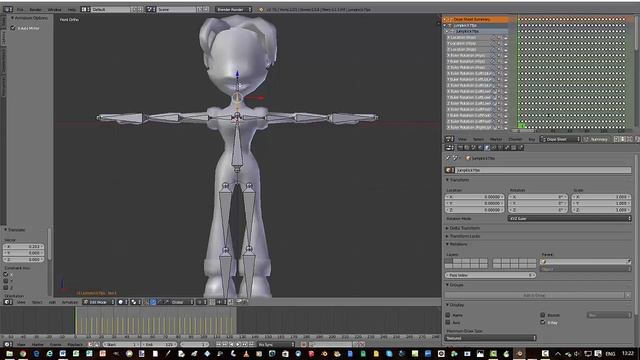Open the Dope Sheet editor type selector
Image resolution: width=640 pixels, height=360 pixels.
(x=449, y=139)
